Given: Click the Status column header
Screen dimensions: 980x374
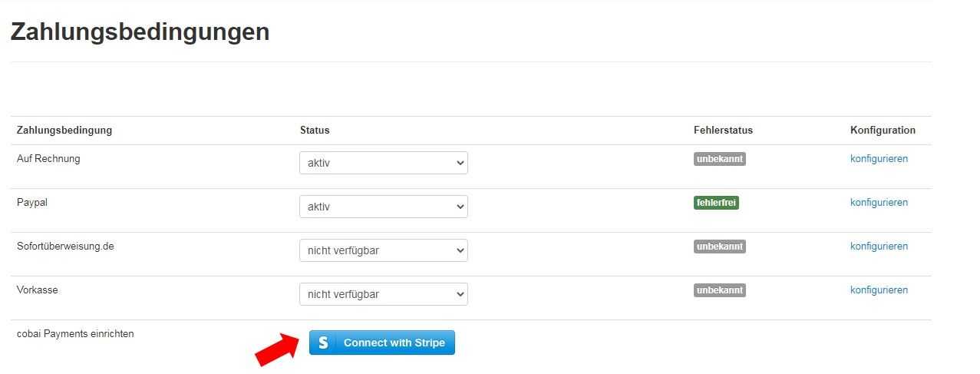Looking at the screenshot, I should click(315, 131).
